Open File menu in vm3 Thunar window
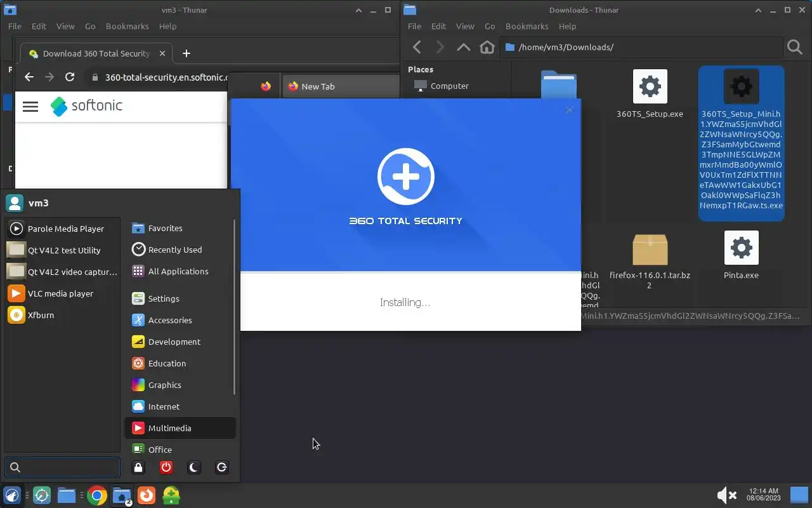Viewport: 812px width, 508px height. [x=15, y=26]
